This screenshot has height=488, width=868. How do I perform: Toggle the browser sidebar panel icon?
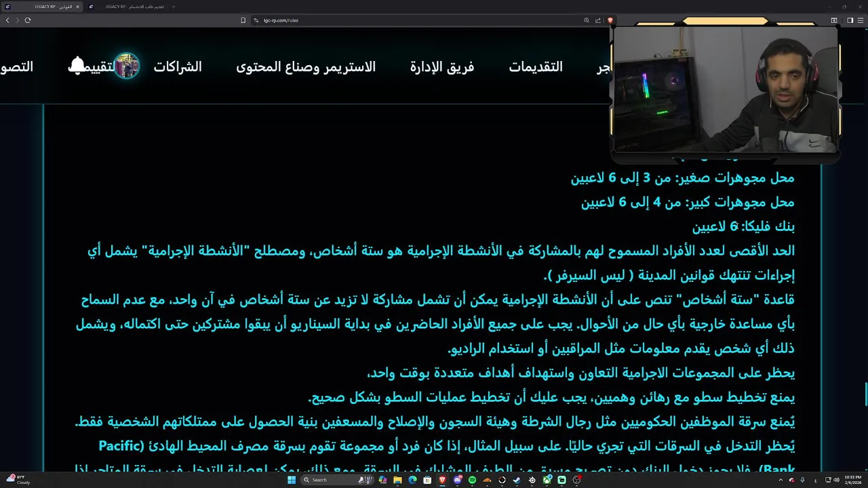pyautogui.click(x=850, y=20)
